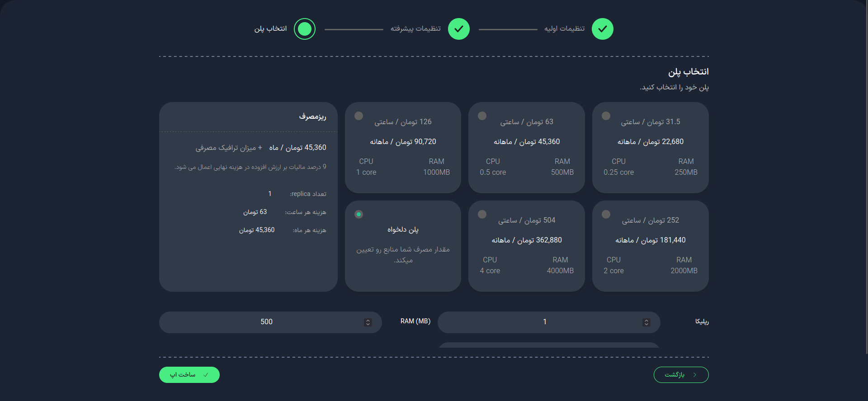Screen dimensions: 868x401
Task: Select the 63 تومان hourly plan radio
Action: pyautogui.click(x=482, y=116)
